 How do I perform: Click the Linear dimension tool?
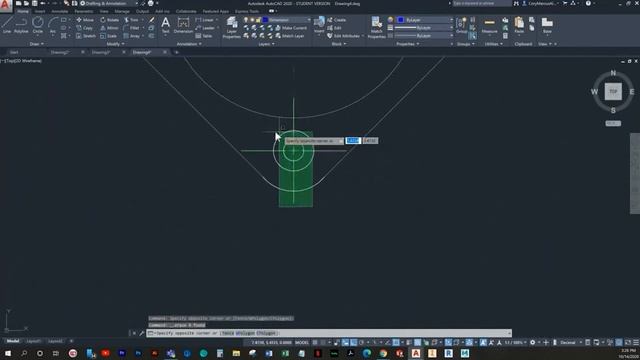tap(204, 20)
